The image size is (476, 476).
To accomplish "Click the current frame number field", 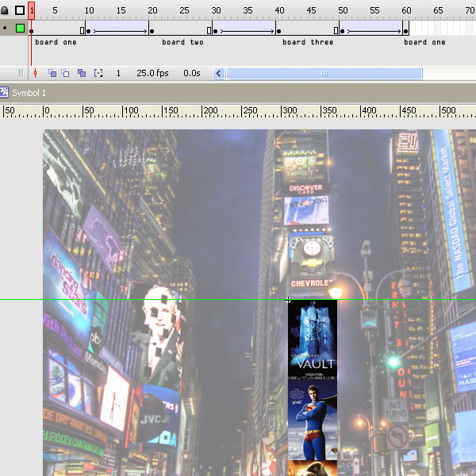I will pos(118,73).
